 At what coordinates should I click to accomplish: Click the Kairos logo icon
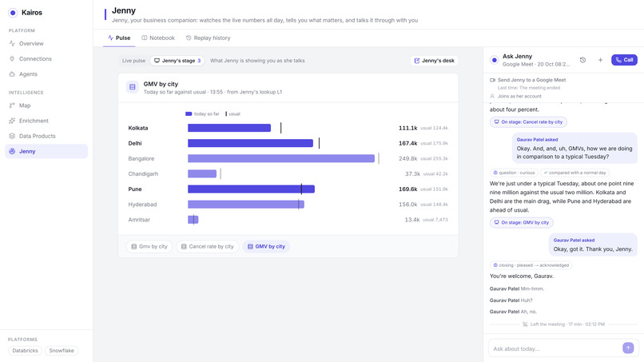click(x=13, y=13)
